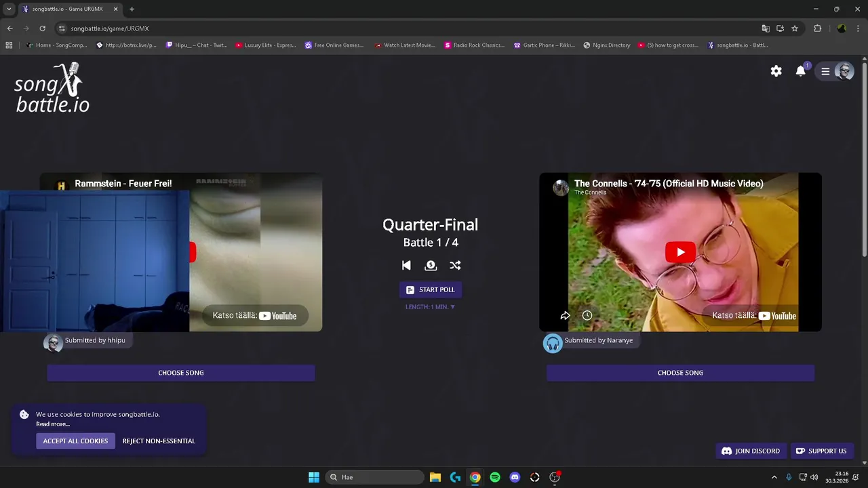
Task: Open the browser extensions puzzle icon
Action: [x=817, y=28]
